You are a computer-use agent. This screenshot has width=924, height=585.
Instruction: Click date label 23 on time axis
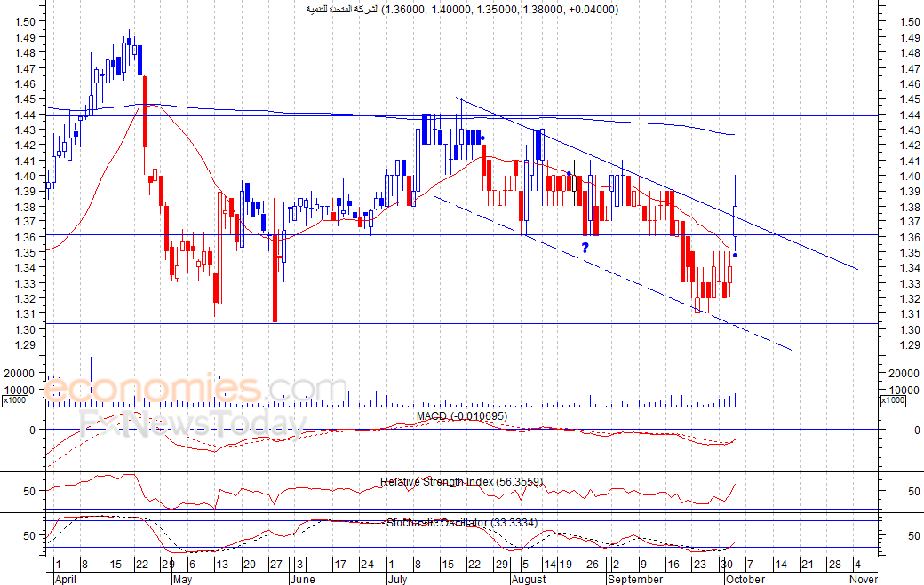pos(699,565)
